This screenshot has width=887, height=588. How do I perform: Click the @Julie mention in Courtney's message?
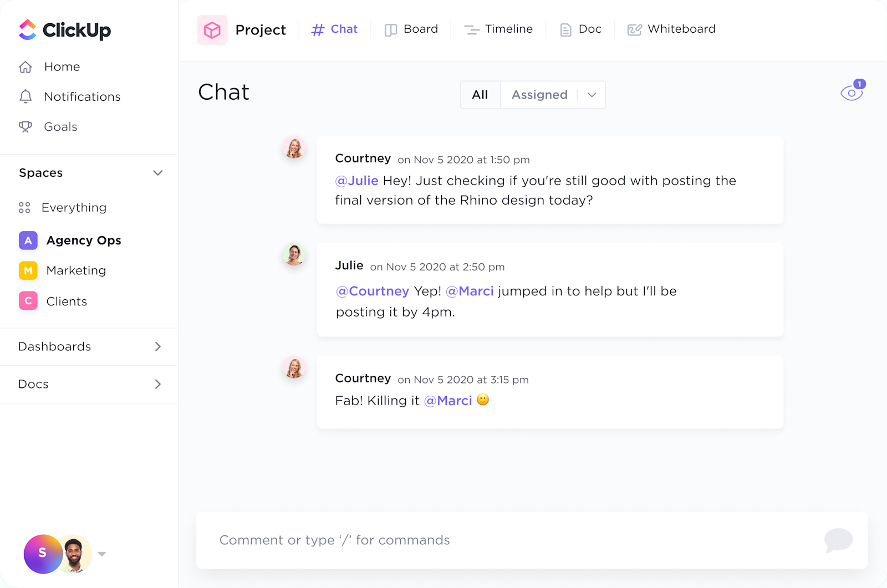point(356,181)
